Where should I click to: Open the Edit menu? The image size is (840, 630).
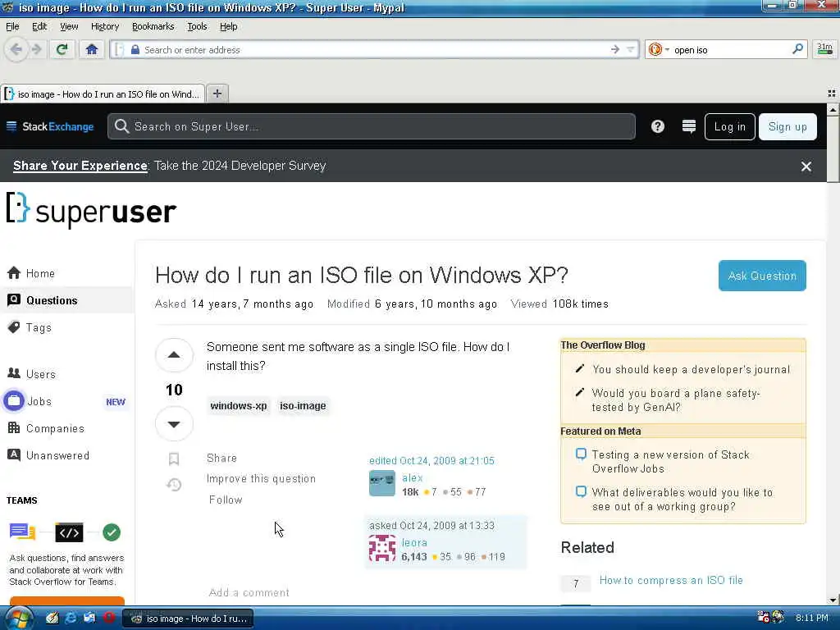39,26
